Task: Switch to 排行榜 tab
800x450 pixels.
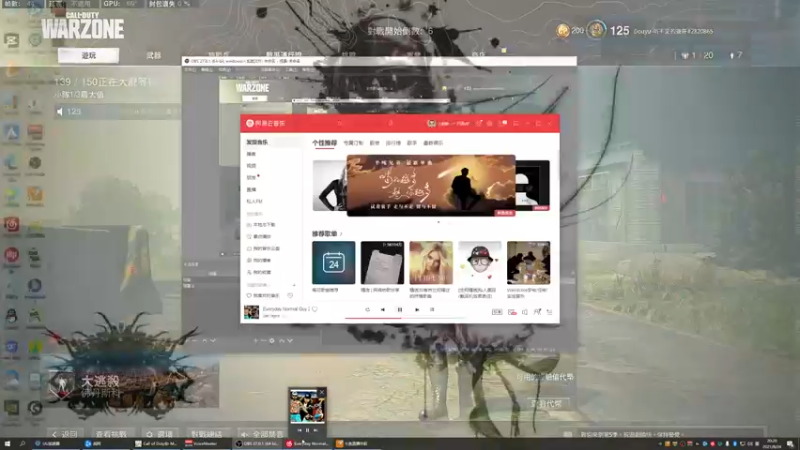Action: click(x=393, y=143)
